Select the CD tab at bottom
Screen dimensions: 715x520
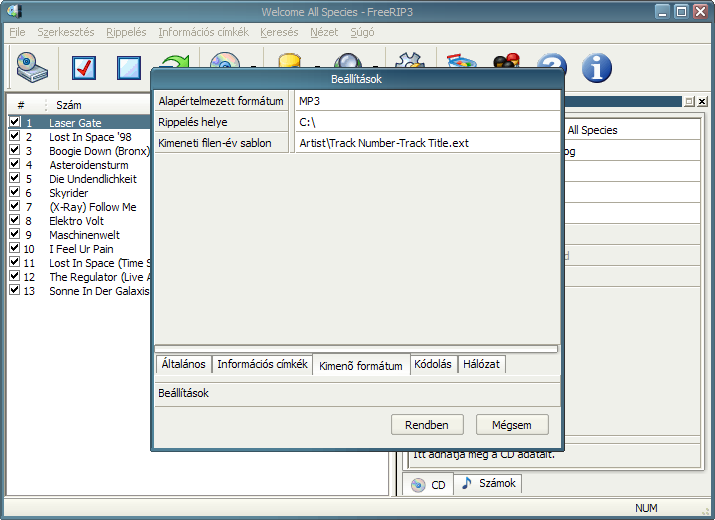pyautogui.click(x=428, y=484)
